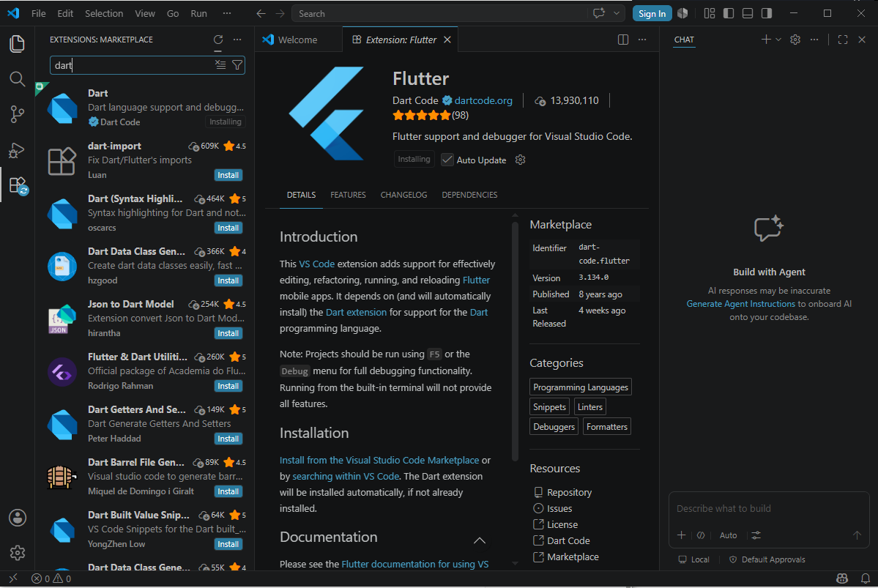
Task: Open the Selection menu
Action: (x=104, y=13)
